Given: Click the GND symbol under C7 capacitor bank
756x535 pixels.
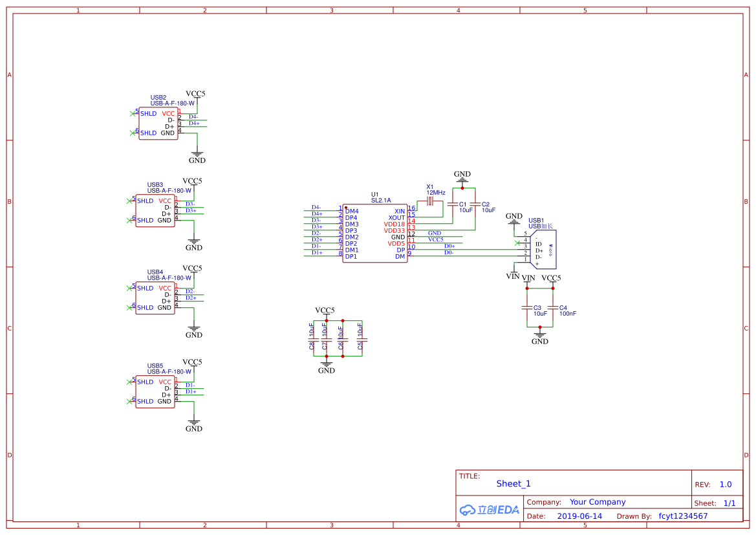Looking at the screenshot, I should click(327, 367).
